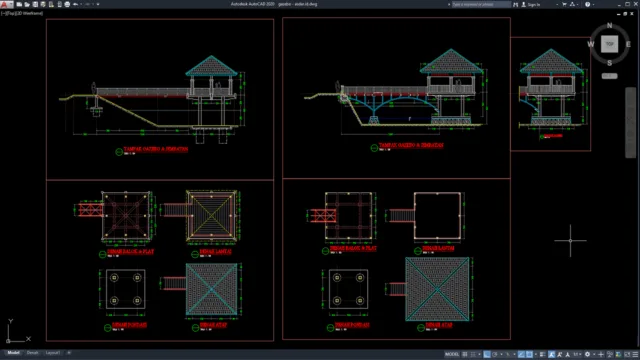Open the Autodesk App Store cart icon
The height and width of the screenshot is (360, 640).
(564, 4)
